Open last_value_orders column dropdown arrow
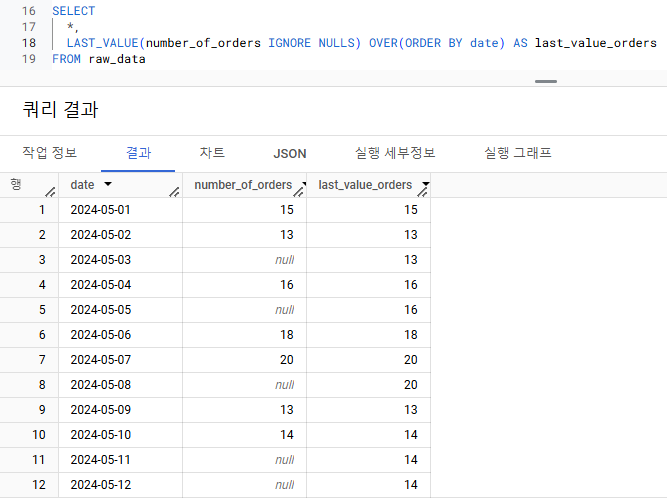 pos(425,184)
